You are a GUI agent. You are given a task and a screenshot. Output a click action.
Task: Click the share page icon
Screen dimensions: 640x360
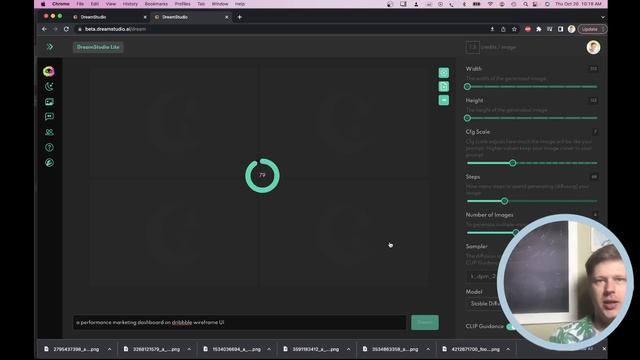[x=503, y=29]
